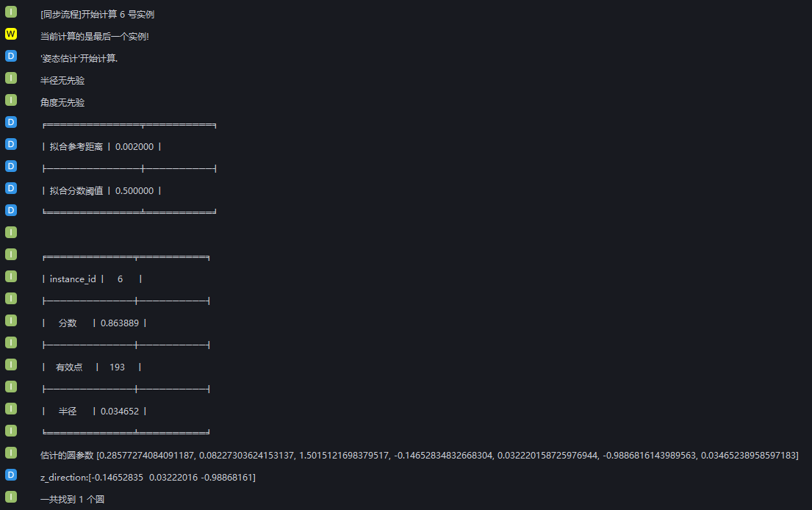Click the I icon beside 有效点 193 row

coord(11,364)
